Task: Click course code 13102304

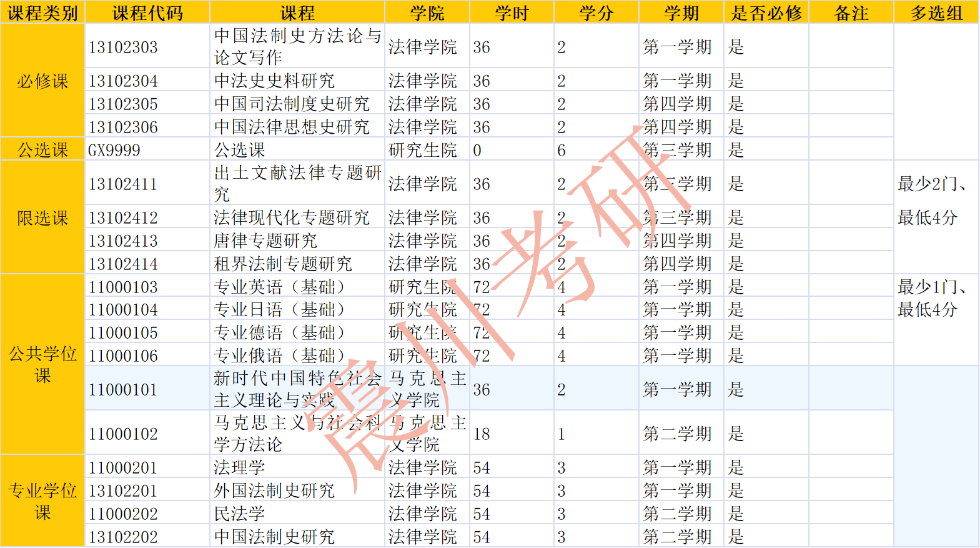Action: [123, 81]
